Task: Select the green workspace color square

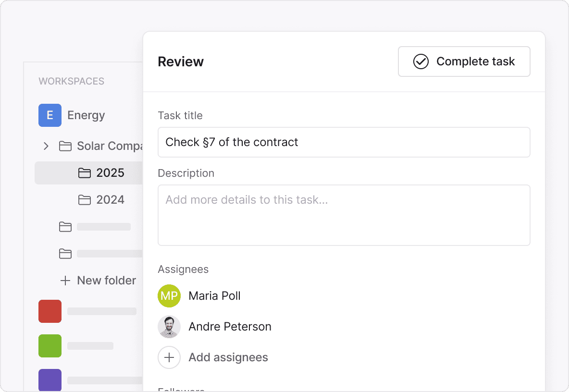Action: click(50, 346)
